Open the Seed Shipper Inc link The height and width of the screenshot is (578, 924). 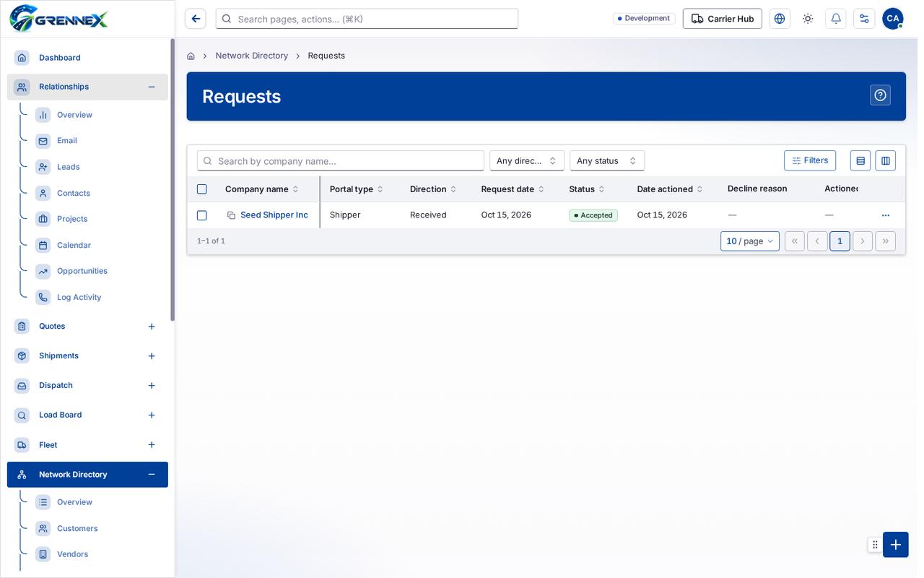coord(274,215)
